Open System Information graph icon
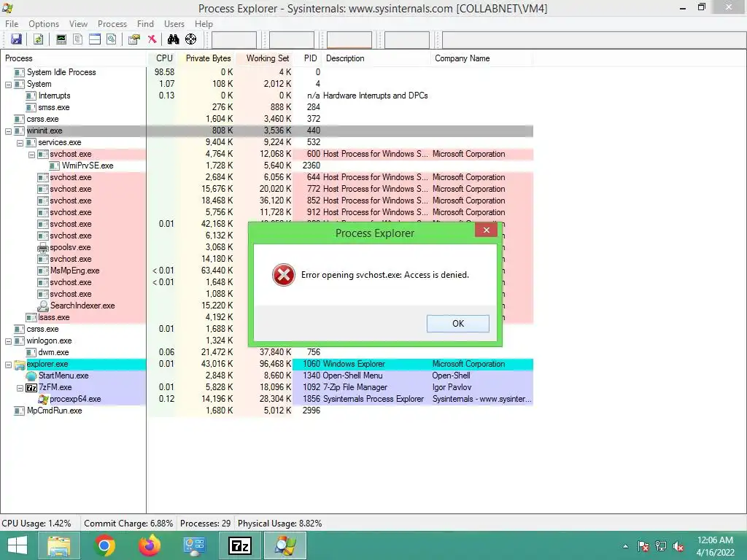Image resolution: width=747 pixels, height=560 pixels. coord(61,39)
